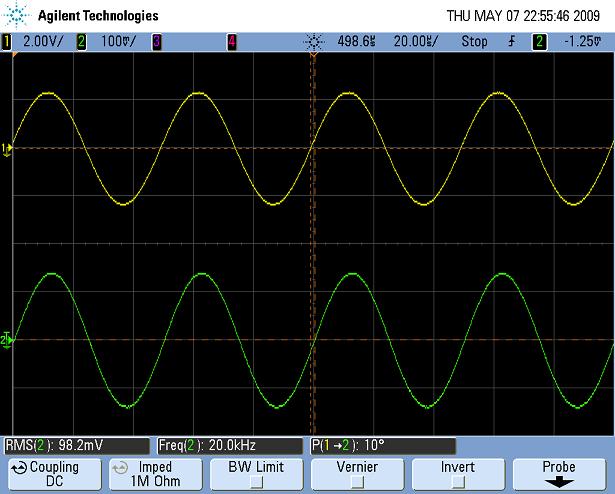This screenshot has height=494, width=615.
Task: Click the Imped 1M Ohm softkey
Action: click(156, 474)
